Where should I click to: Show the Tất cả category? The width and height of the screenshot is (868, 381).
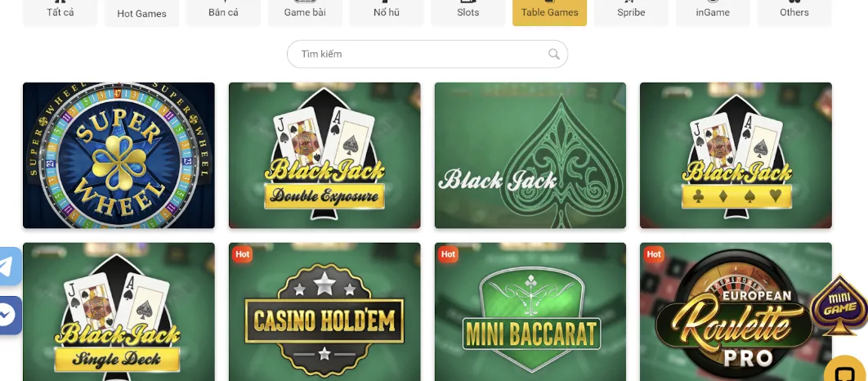click(60, 12)
